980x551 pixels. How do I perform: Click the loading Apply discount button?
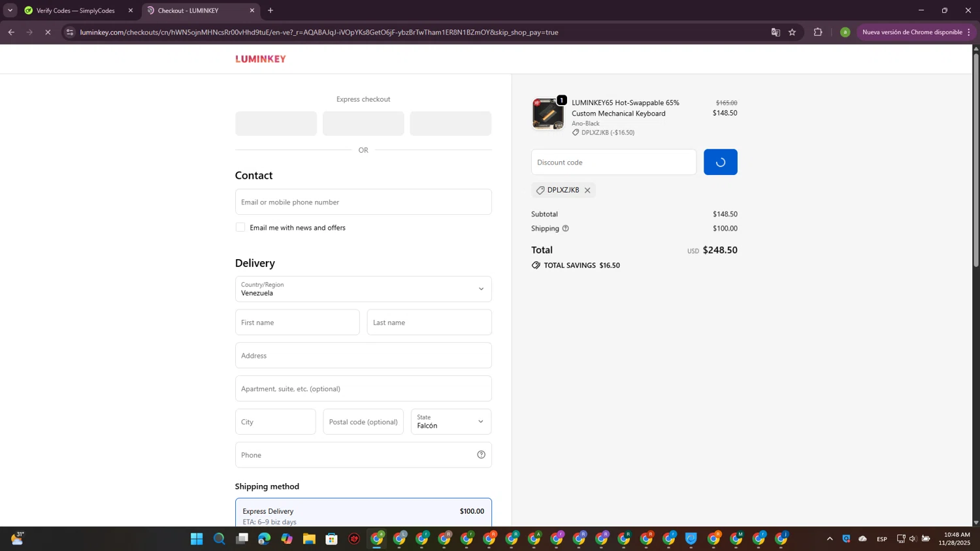click(720, 162)
